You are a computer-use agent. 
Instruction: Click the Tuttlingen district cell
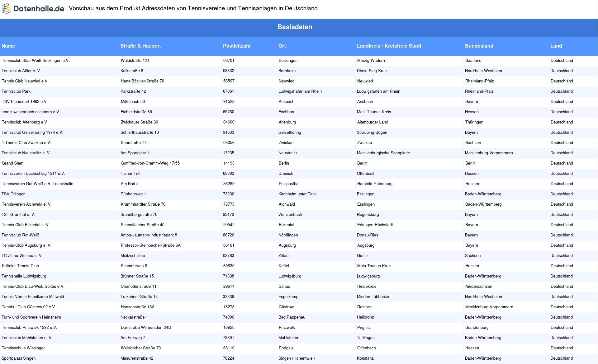point(366,338)
